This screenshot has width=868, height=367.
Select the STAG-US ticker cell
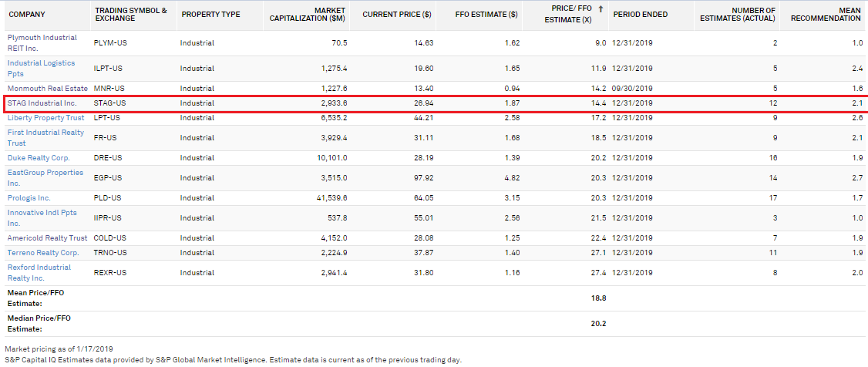tap(110, 103)
